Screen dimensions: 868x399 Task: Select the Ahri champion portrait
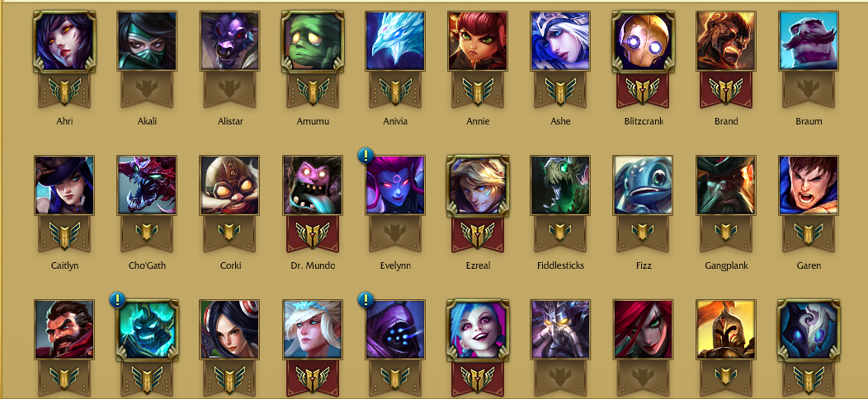tap(64, 42)
